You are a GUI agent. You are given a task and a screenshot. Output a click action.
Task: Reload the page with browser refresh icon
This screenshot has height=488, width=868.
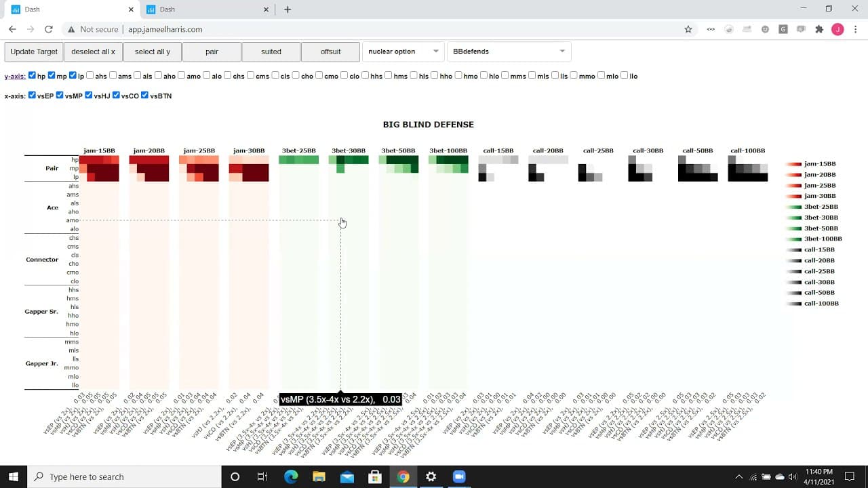pos(48,29)
